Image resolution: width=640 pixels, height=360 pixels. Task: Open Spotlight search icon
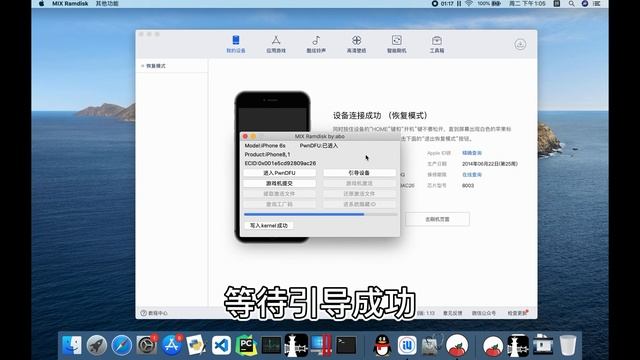571,4
